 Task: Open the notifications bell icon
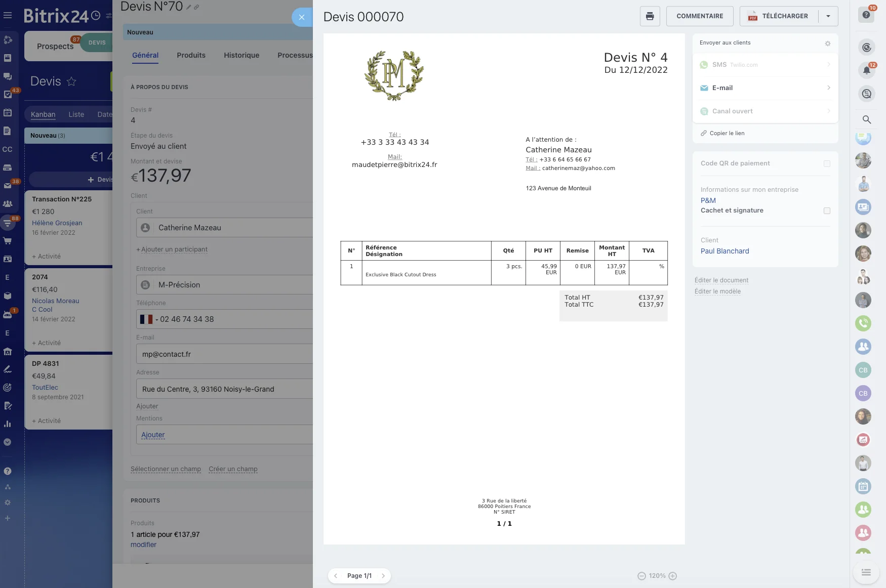pyautogui.click(x=866, y=70)
